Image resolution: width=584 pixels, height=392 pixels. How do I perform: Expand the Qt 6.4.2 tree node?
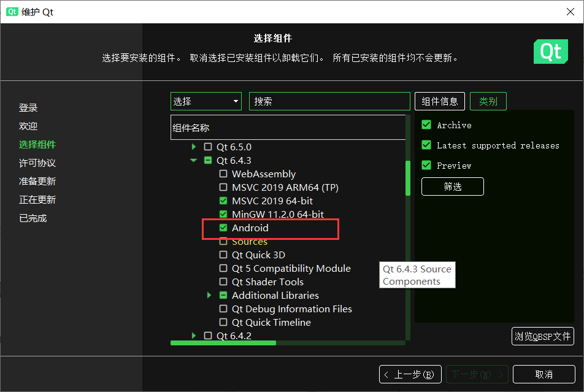pyautogui.click(x=194, y=336)
